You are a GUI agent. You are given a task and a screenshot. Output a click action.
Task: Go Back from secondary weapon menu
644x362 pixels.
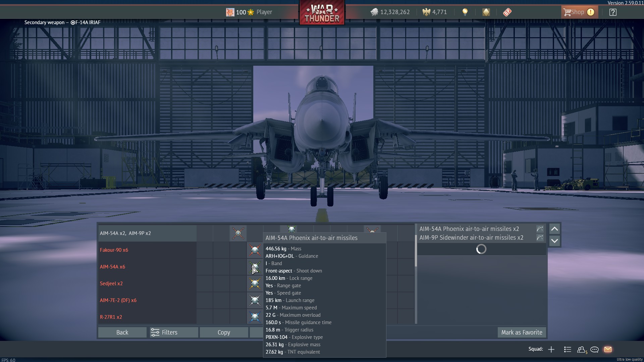122,333
